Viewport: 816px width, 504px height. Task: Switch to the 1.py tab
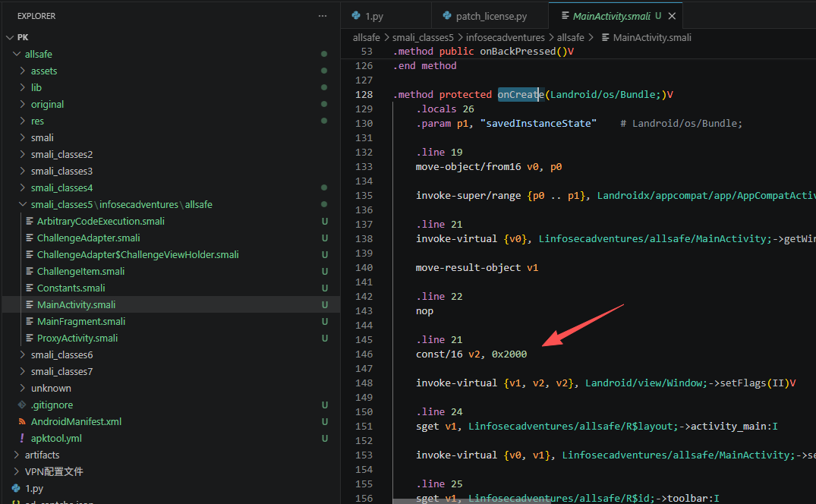(386, 16)
